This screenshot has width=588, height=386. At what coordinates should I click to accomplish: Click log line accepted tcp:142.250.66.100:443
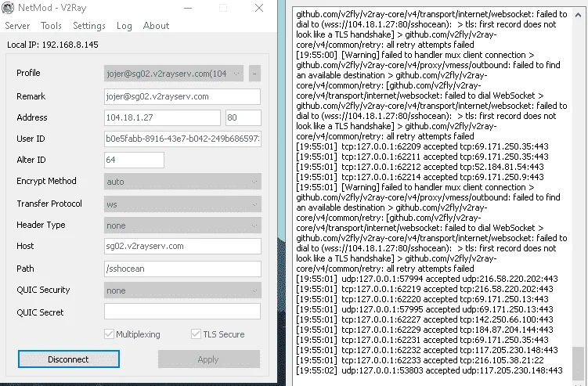pyautogui.click(x=424, y=319)
